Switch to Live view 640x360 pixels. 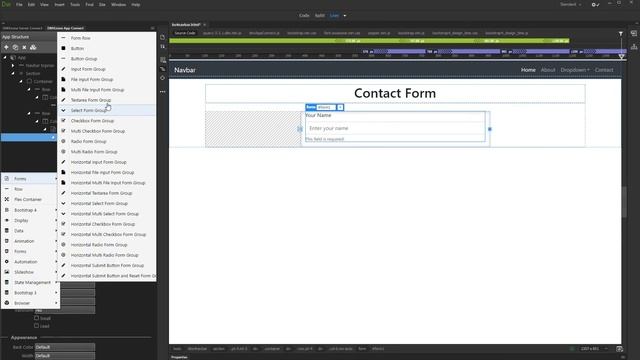pyautogui.click(x=334, y=16)
